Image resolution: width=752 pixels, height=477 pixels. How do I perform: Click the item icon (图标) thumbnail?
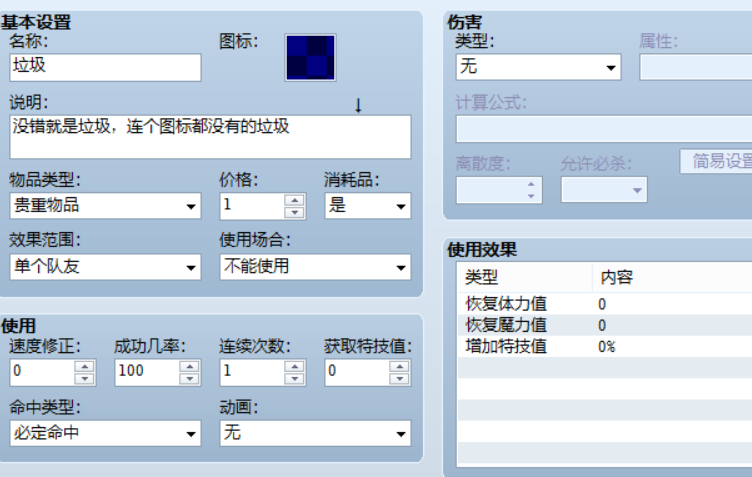pyautogui.click(x=310, y=57)
